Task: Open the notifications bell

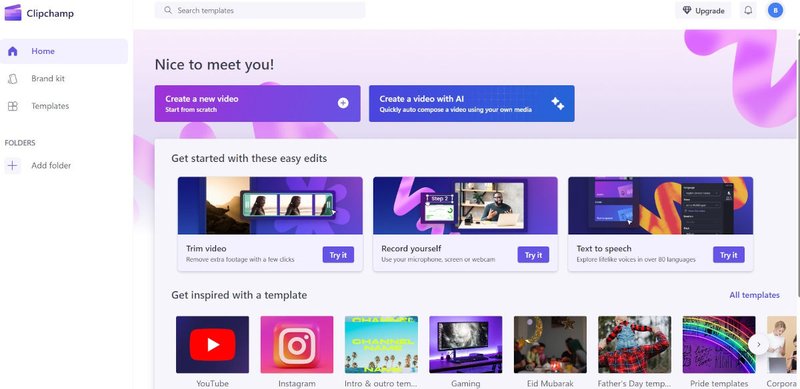Action: 748,10
